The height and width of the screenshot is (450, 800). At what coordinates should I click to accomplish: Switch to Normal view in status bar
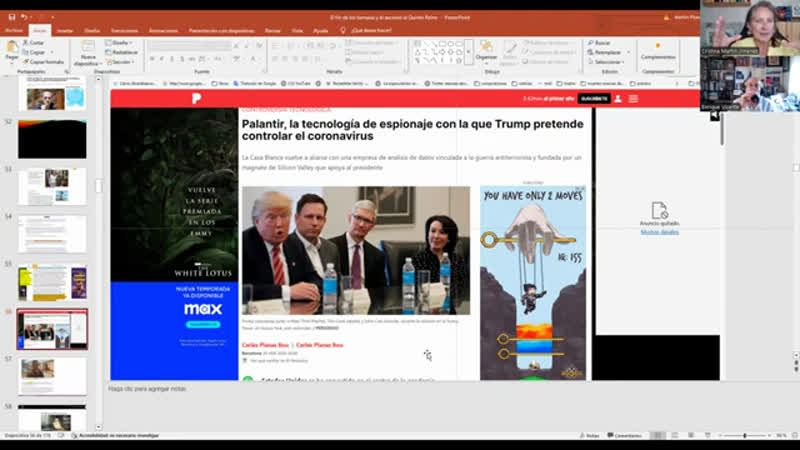click(x=658, y=435)
